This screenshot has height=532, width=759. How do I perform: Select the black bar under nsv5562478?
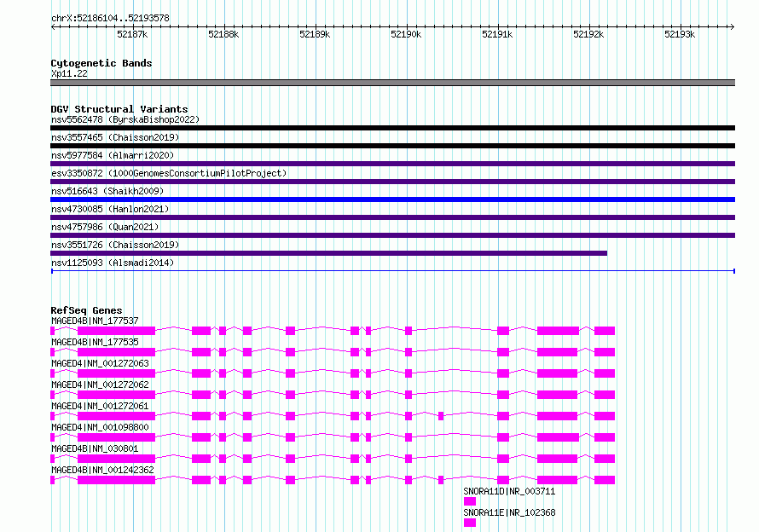[x=392, y=128]
